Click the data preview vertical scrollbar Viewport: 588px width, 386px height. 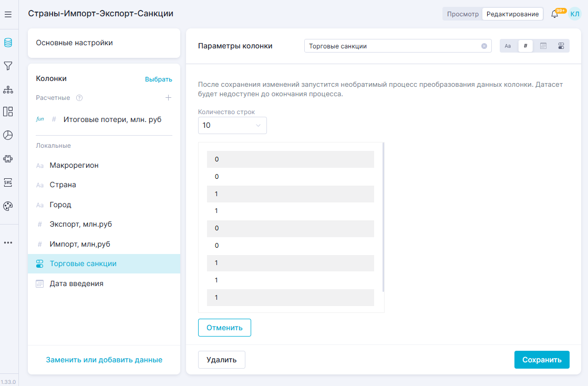coord(384,217)
